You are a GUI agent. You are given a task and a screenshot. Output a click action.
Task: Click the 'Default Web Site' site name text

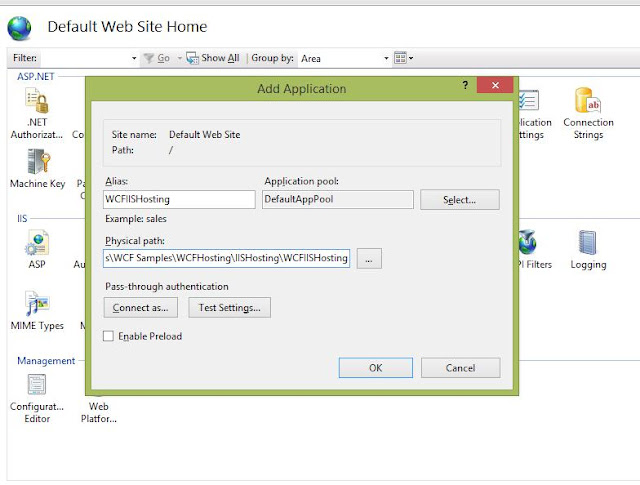coord(204,135)
